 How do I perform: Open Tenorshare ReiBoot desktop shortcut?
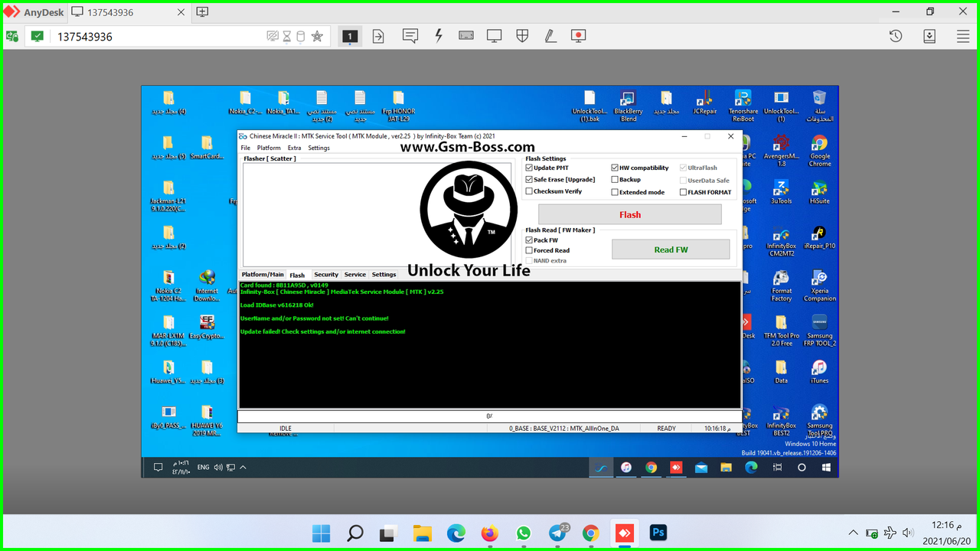point(743,106)
